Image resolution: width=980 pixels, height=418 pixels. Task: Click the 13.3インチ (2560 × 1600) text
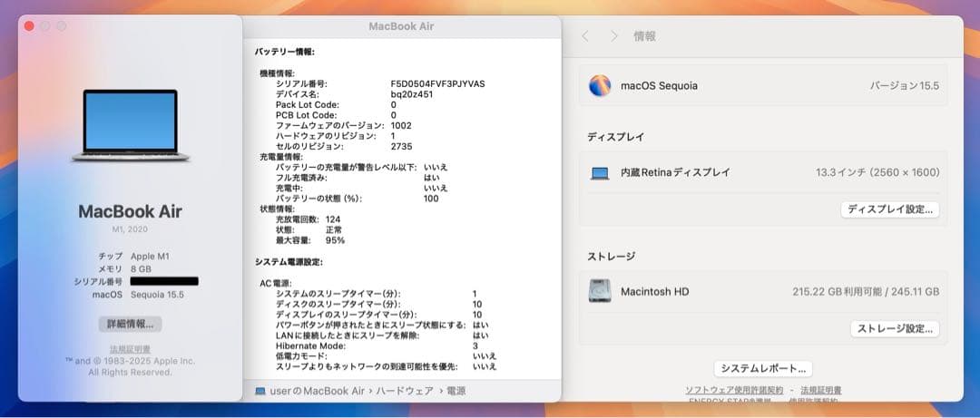coord(877,172)
